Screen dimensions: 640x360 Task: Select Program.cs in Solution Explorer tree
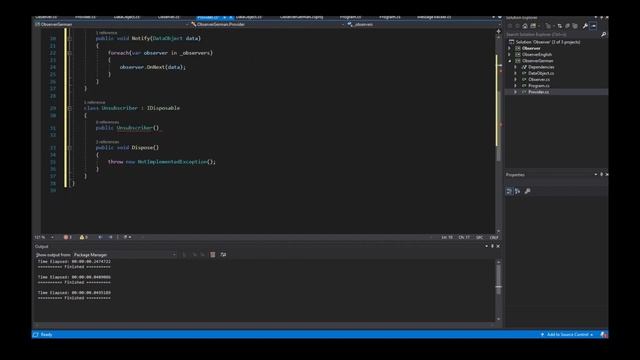coord(539,86)
